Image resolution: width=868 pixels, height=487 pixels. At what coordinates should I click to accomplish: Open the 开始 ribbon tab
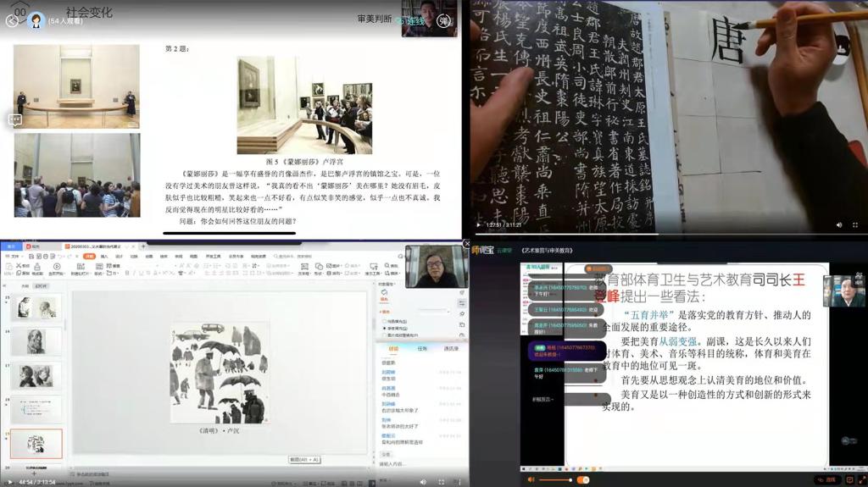coord(89,257)
